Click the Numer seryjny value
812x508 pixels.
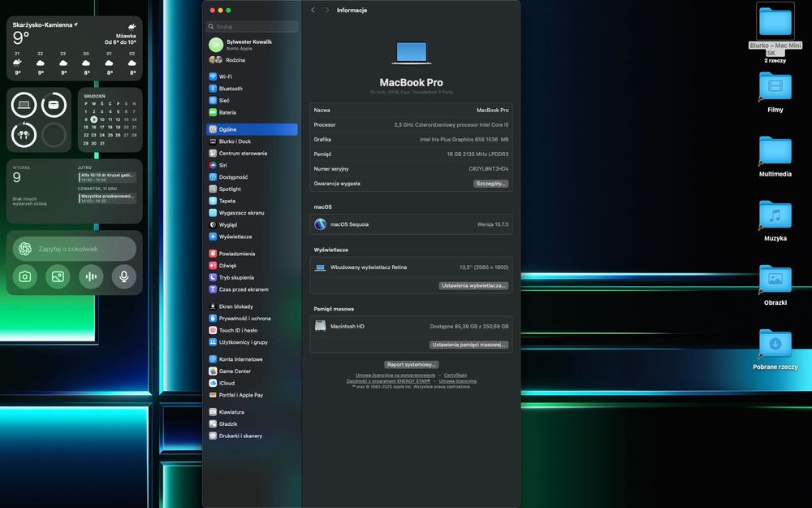pos(488,169)
